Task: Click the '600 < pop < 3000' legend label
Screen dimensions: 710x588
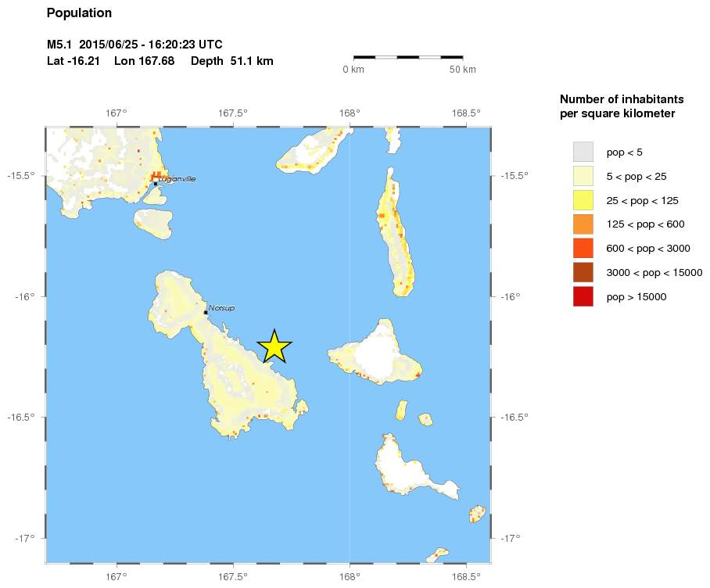Action: (648, 249)
